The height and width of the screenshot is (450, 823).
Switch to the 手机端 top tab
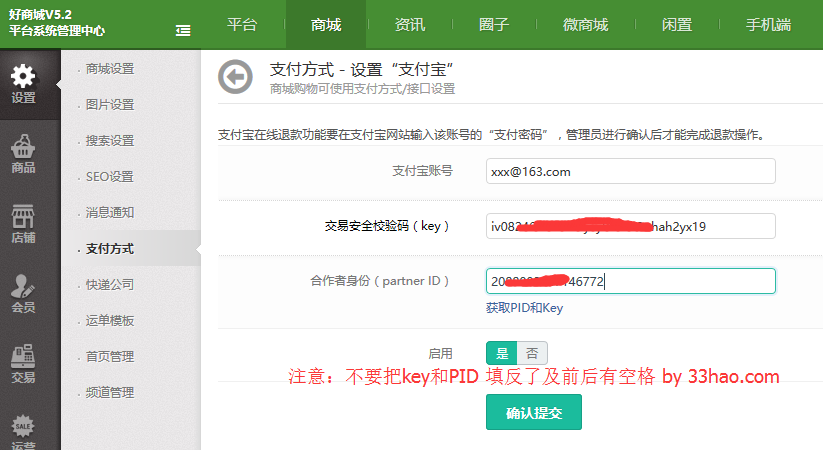tap(768, 25)
